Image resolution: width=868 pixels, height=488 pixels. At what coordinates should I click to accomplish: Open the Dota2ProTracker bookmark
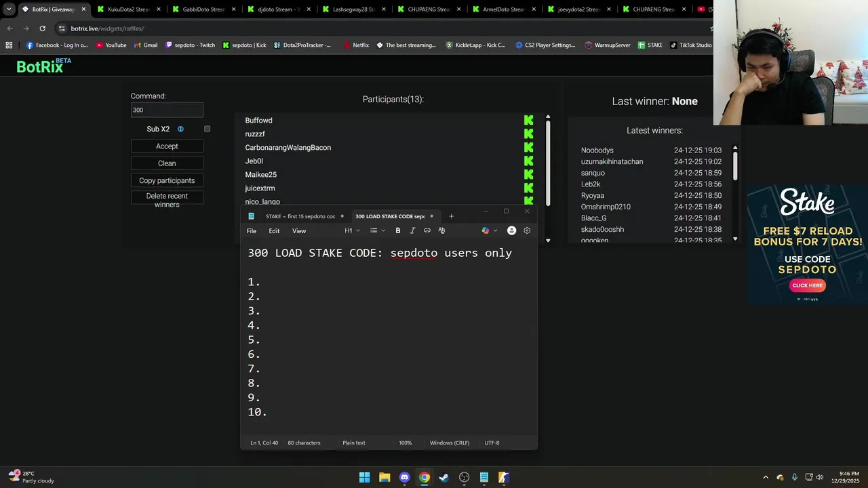[302, 45]
